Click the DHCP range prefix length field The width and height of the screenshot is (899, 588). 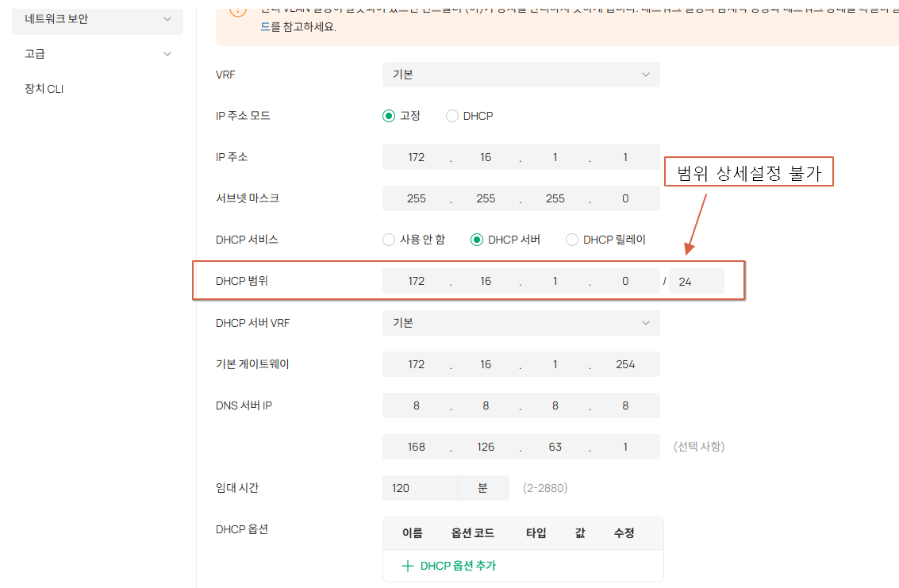pyautogui.click(x=696, y=282)
